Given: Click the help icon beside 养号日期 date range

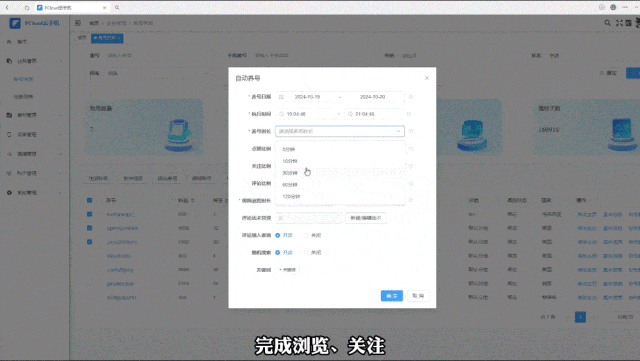Looking at the screenshot, I should [411, 97].
